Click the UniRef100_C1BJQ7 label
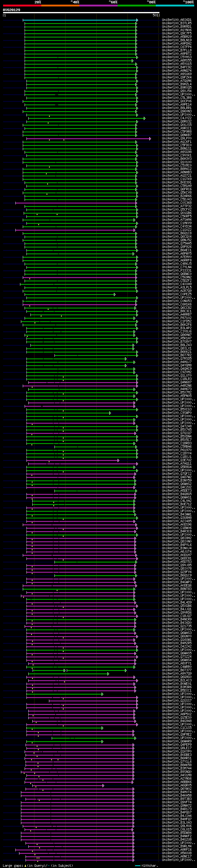Screen dimensions: 197x868 point(176,616)
